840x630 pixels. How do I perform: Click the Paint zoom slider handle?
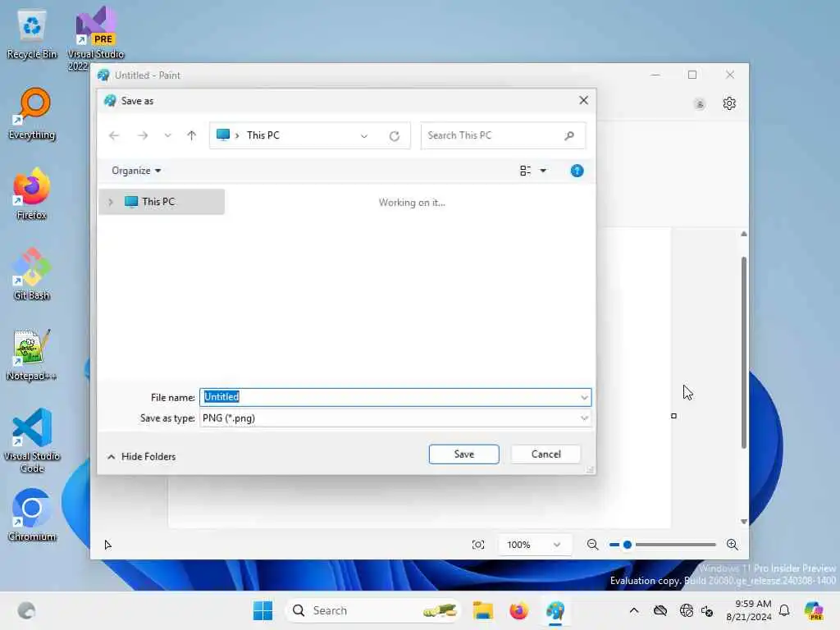(x=628, y=545)
